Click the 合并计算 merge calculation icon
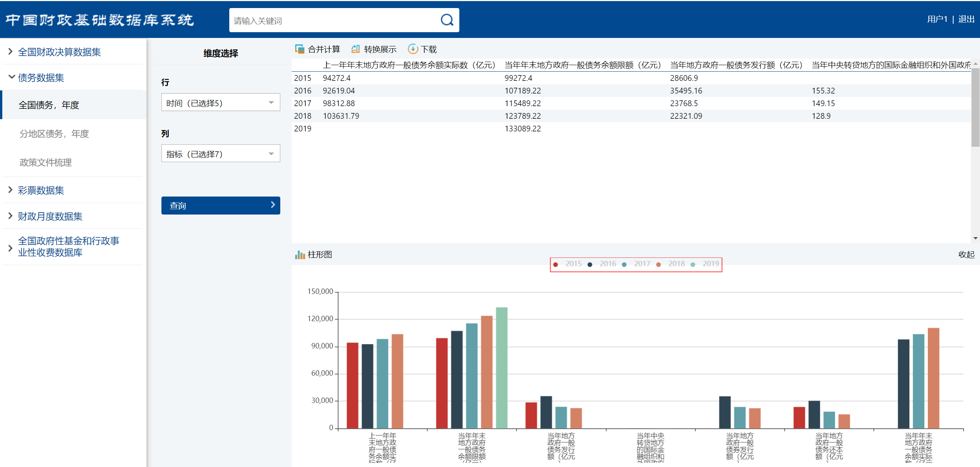This screenshot has width=980, height=467. (299, 49)
